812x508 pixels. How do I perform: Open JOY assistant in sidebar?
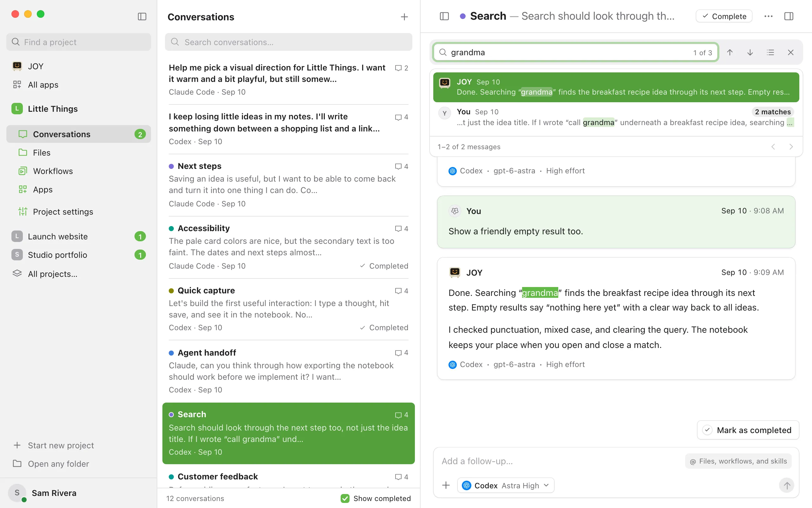(x=79, y=66)
